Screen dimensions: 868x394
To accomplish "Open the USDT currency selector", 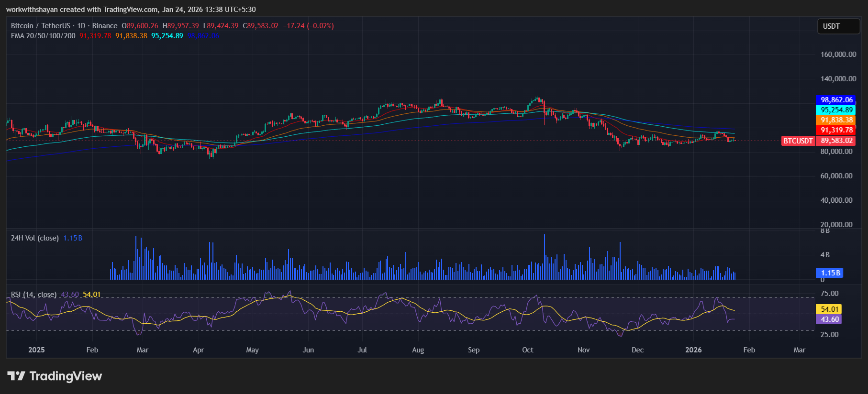I will (838, 26).
